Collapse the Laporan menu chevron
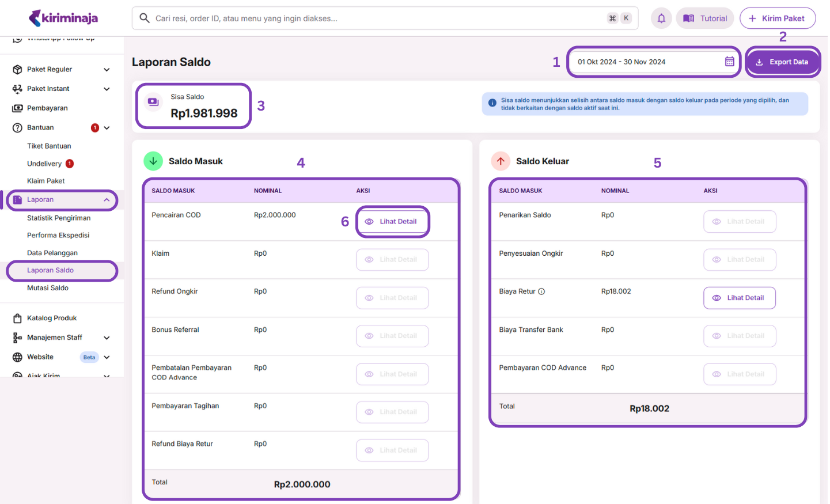The width and height of the screenshot is (830, 504). tap(107, 200)
